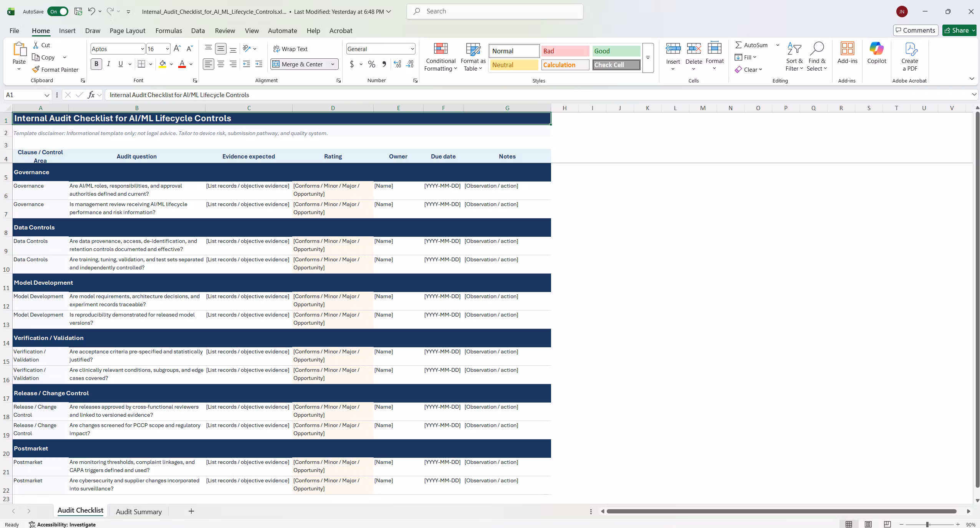Viewport: 980px width, 528px height.
Task: Click the Decrease Font Size icon
Action: [x=190, y=49]
